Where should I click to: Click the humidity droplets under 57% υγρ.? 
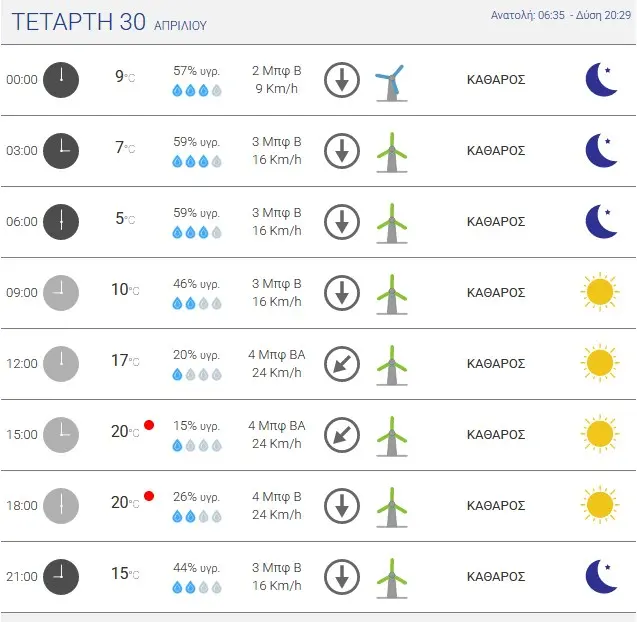pos(197,90)
